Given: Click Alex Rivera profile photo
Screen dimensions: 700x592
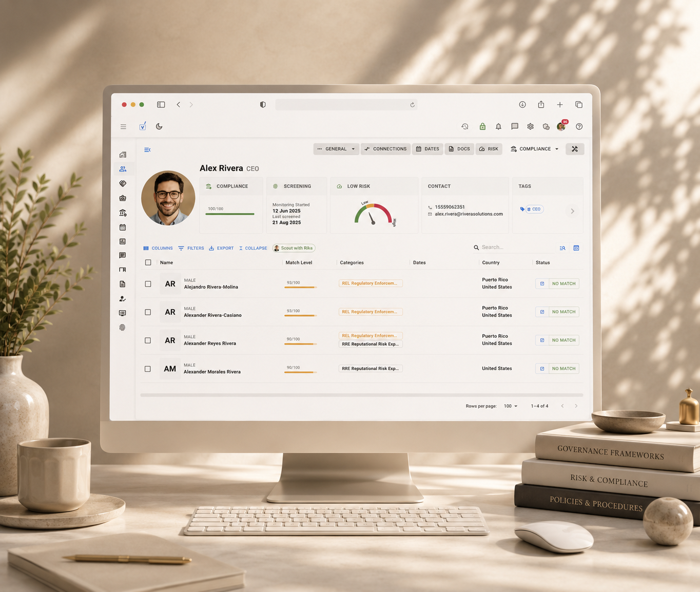Looking at the screenshot, I should [168, 198].
